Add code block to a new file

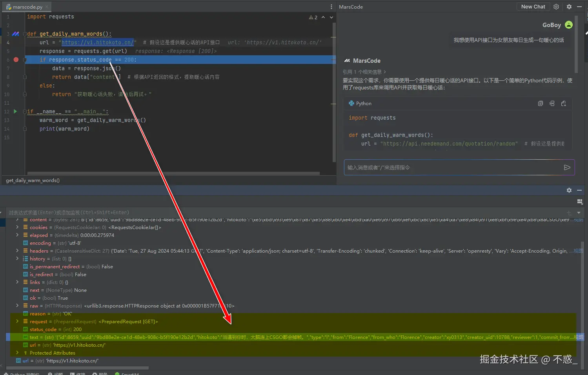pyautogui.click(x=564, y=104)
